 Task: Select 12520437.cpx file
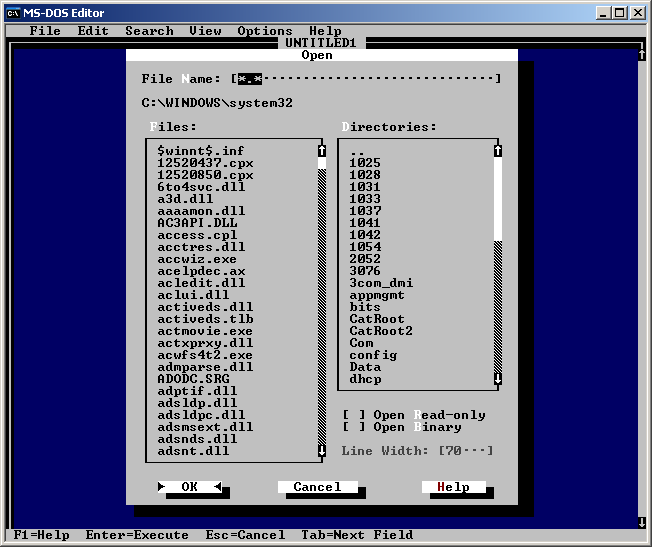(x=205, y=163)
